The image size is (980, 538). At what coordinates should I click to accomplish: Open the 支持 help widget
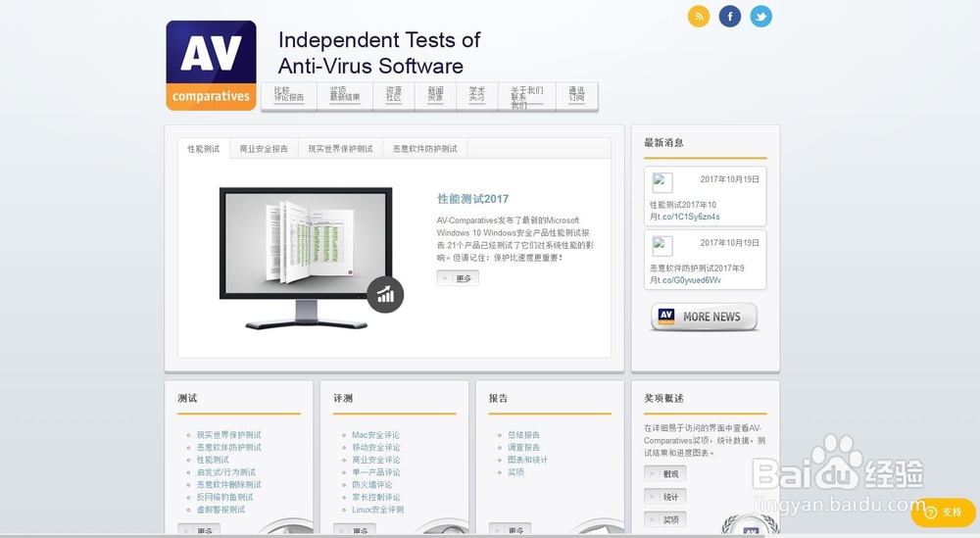click(943, 513)
